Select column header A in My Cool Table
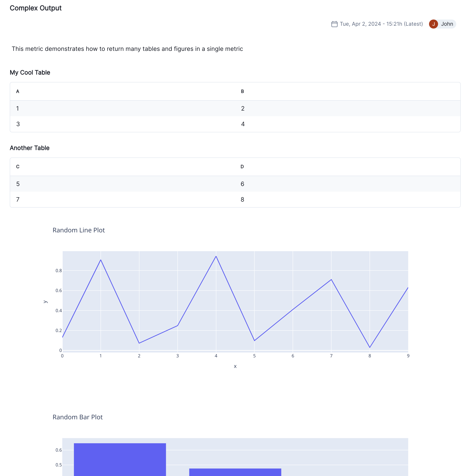The width and height of the screenshot is (475, 476). [17, 91]
